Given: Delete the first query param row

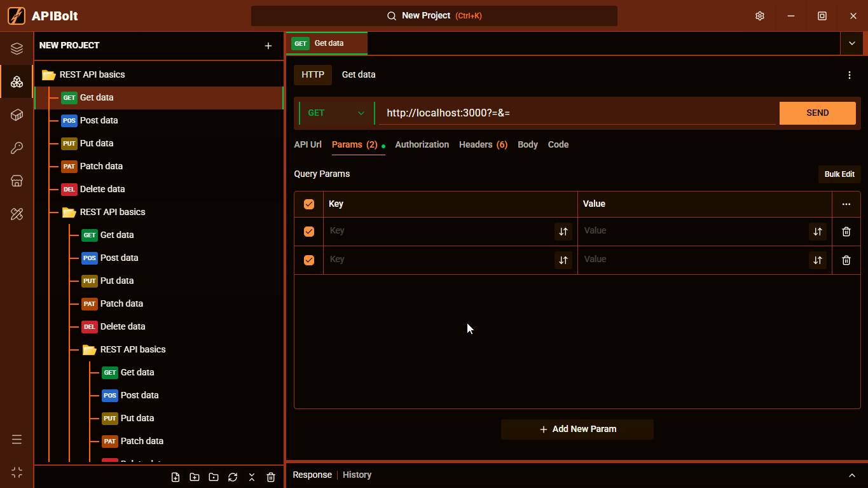Looking at the screenshot, I should click(x=846, y=232).
